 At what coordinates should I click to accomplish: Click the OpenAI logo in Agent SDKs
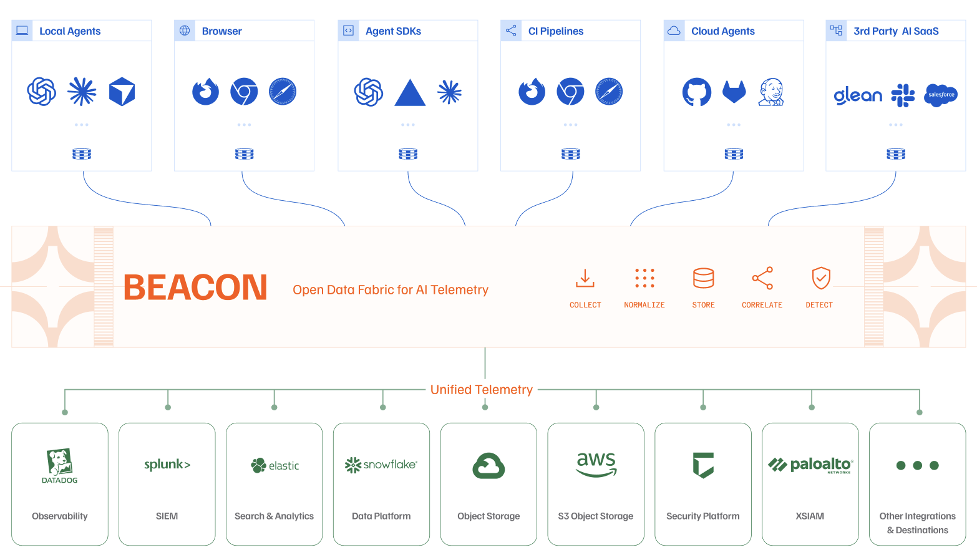coord(369,92)
